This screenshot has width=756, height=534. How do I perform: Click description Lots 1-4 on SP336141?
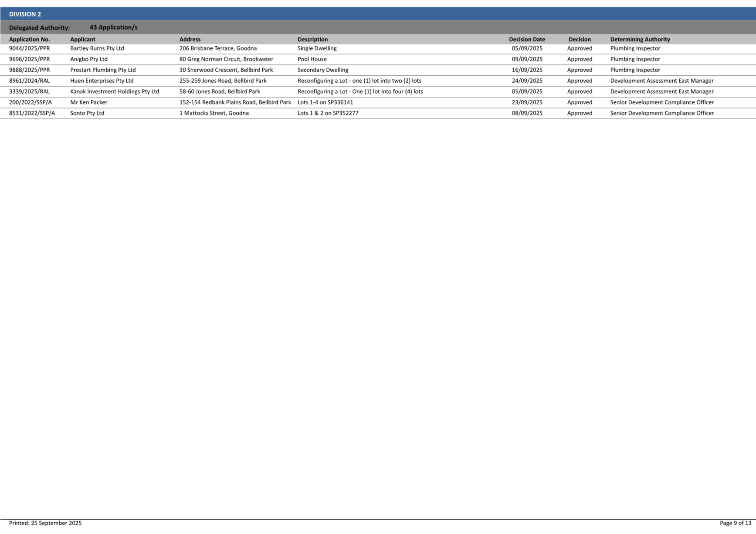[325, 102]
